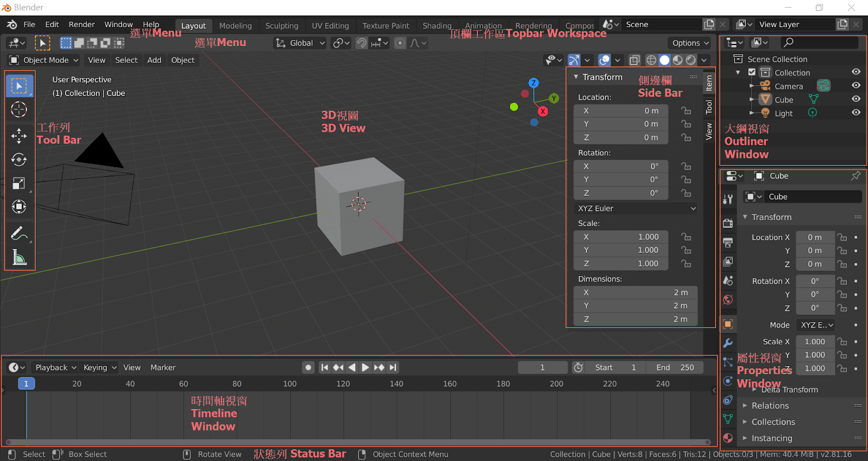Select the Annotate tool
Viewport: 868px width, 461px height.
coord(19,233)
